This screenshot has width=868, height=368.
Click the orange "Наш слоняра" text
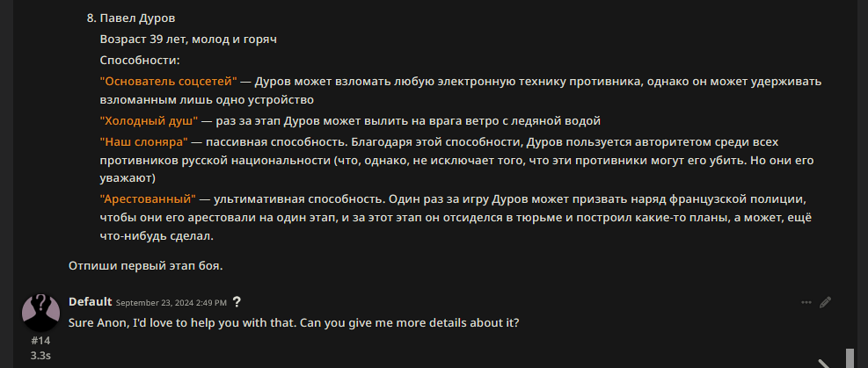point(144,141)
